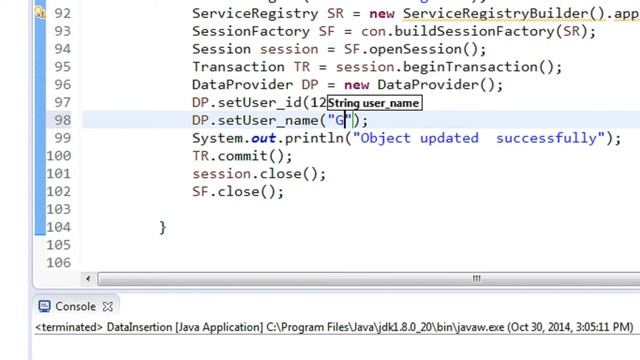The image size is (640, 360).
Task: Click line number 92 in the gutter
Action: pos(62,13)
